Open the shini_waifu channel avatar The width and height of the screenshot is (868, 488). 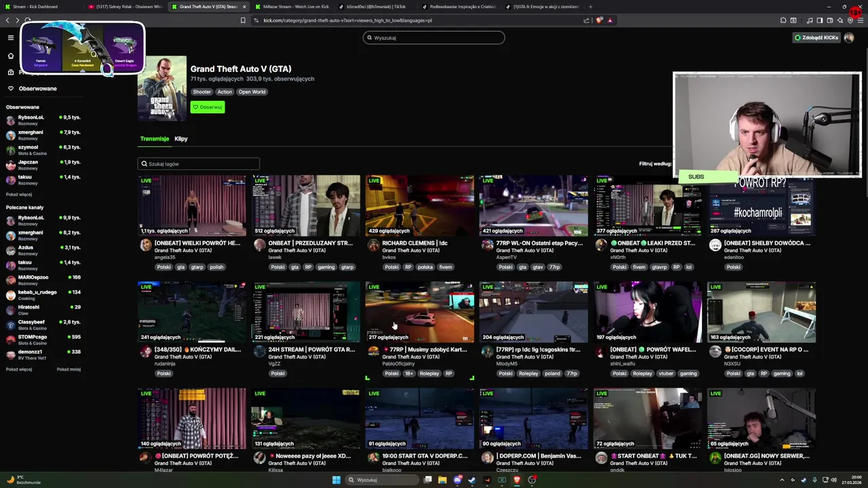click(601, 352)
